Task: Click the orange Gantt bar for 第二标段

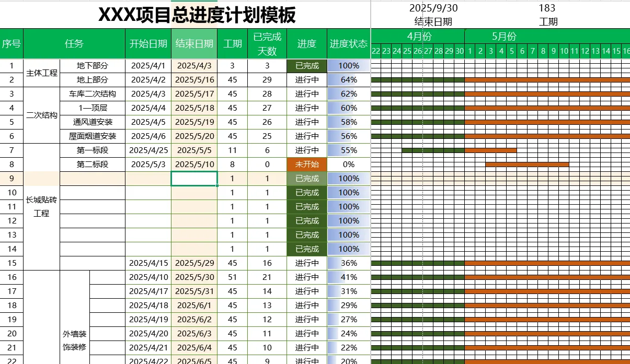Action: (528, 164)
